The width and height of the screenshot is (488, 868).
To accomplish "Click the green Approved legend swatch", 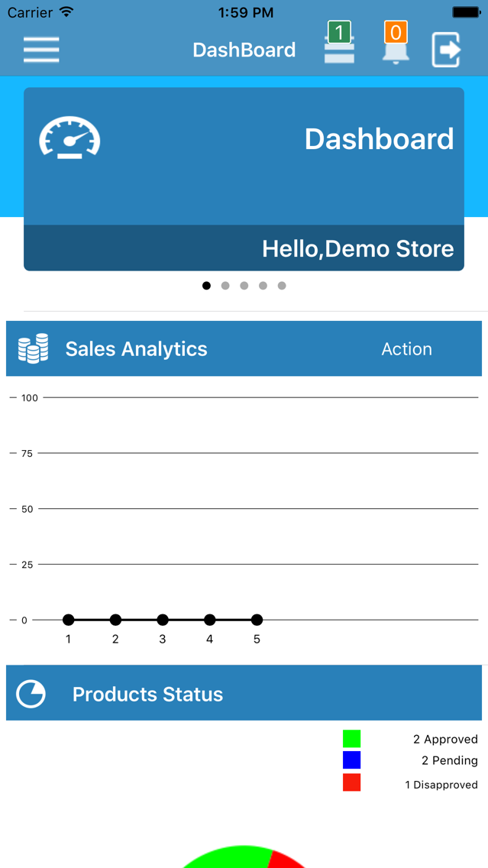I will [351, 738].
